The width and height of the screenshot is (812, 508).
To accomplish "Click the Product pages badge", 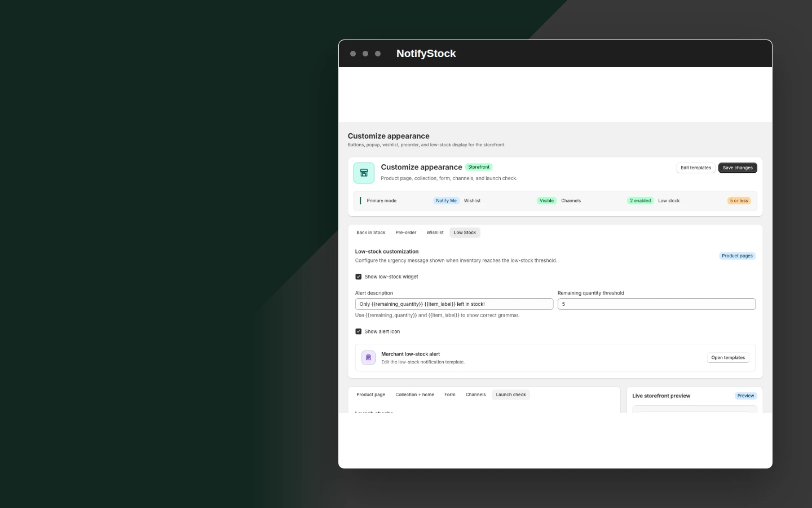I will click(737, 256).
